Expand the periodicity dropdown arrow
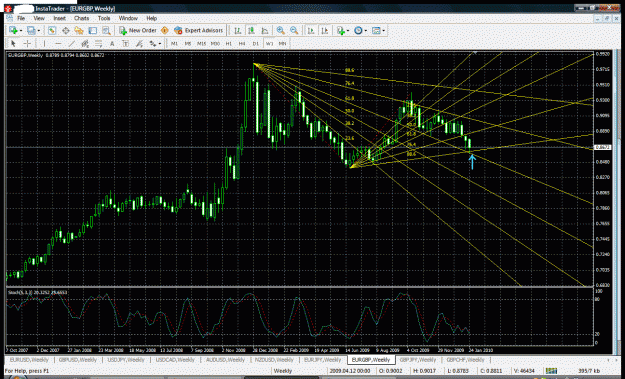Screen dimensions: 625x379 (x=366, y=31)
